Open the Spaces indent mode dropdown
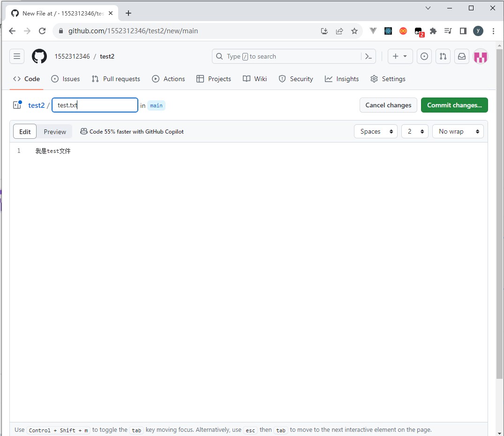The height and width of the screenshot is (436, 504). pyautogui.click(x=376, y=132)
